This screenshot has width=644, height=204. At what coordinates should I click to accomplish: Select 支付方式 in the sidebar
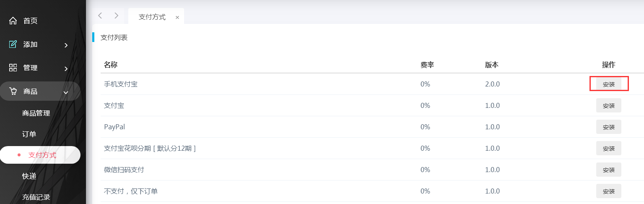[x=42, y=155]
